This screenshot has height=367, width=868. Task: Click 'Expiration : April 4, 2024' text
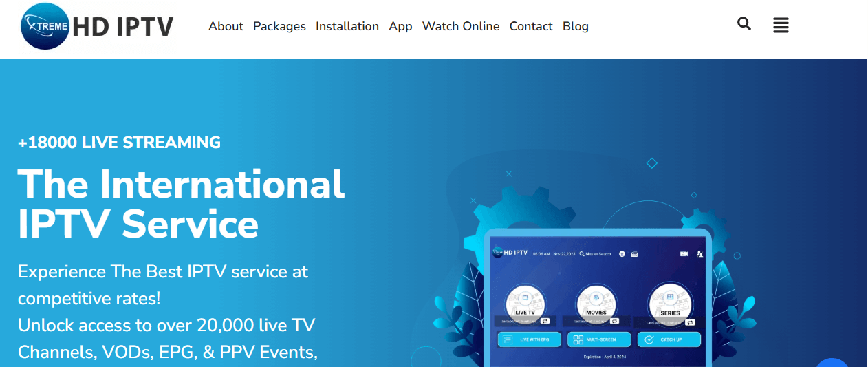coord(605,357)
